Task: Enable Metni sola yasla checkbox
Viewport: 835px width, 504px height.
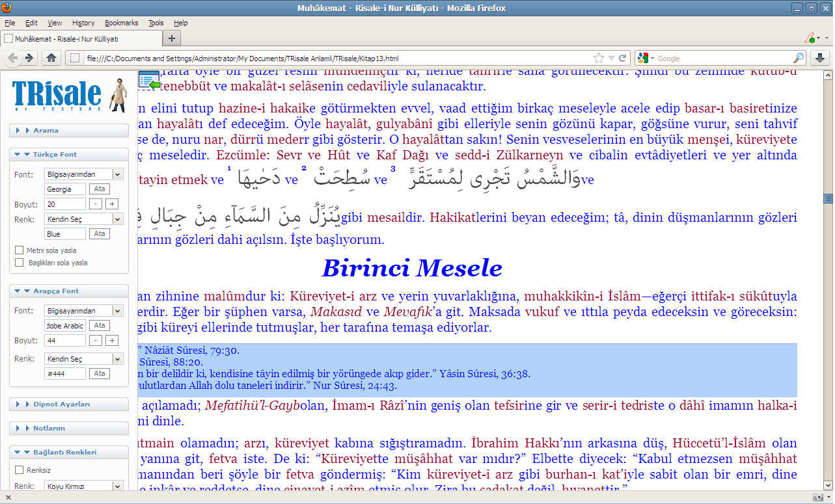Action: tap(19, 250)
